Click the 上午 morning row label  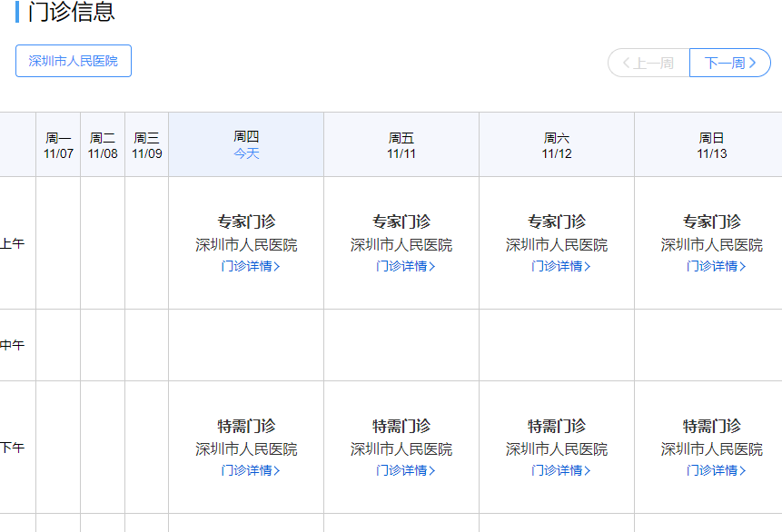click(x=13, y=243)
